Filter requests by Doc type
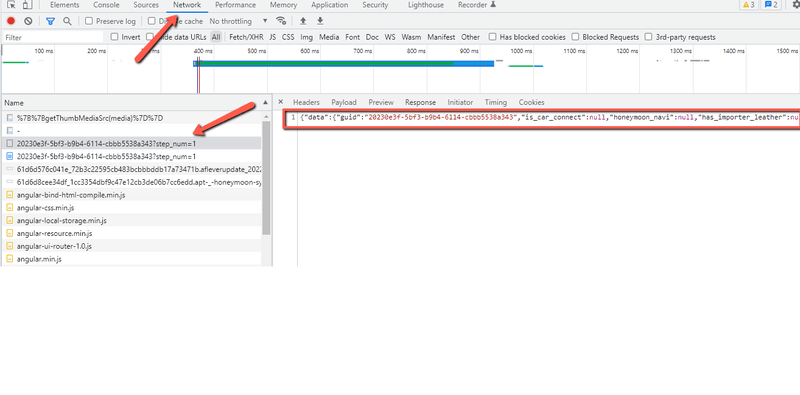This screenshot has width=800, height=395. click(372, 37)
